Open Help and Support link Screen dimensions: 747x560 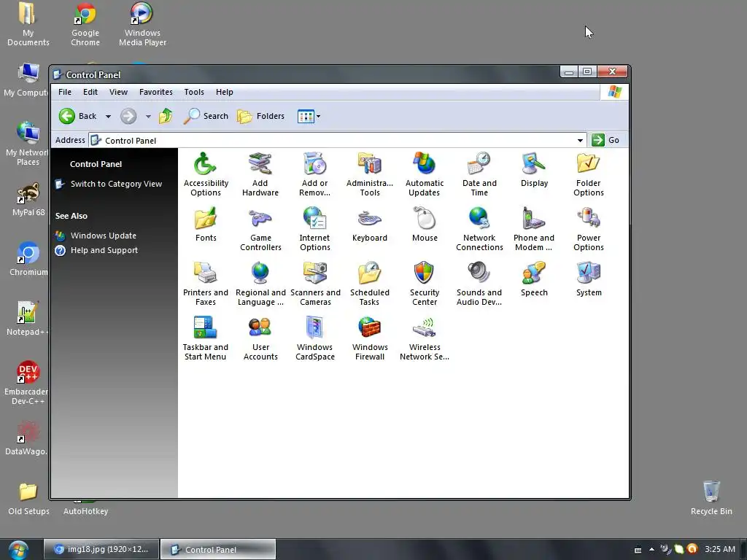104,250
